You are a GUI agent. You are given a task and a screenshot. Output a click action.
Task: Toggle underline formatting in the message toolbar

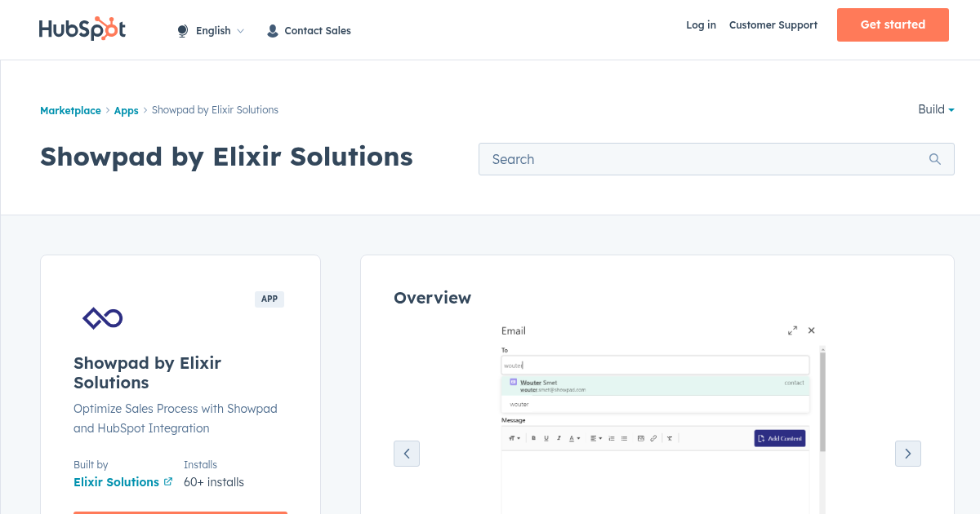(x=546, y=438)
